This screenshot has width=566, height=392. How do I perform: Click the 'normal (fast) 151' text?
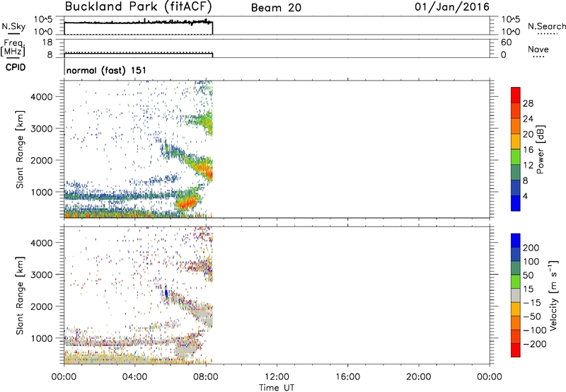pos(107,70)
